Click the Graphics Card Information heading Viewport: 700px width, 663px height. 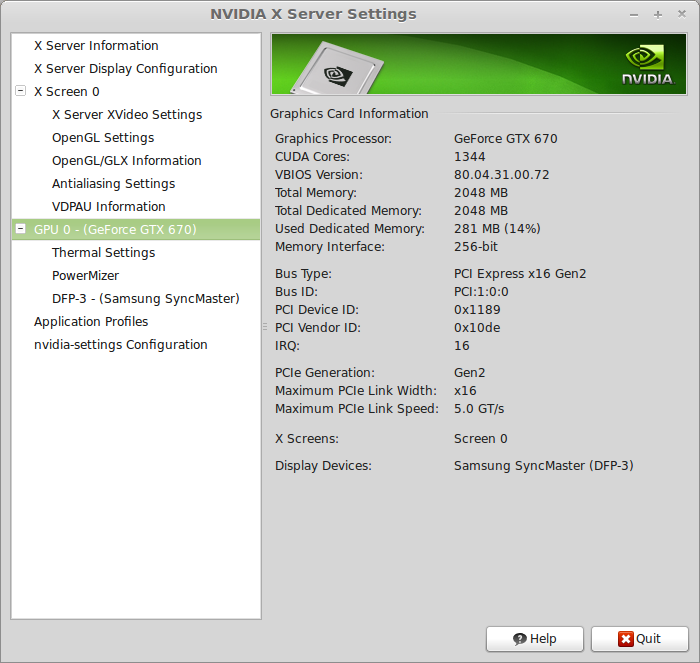point(349,114)
